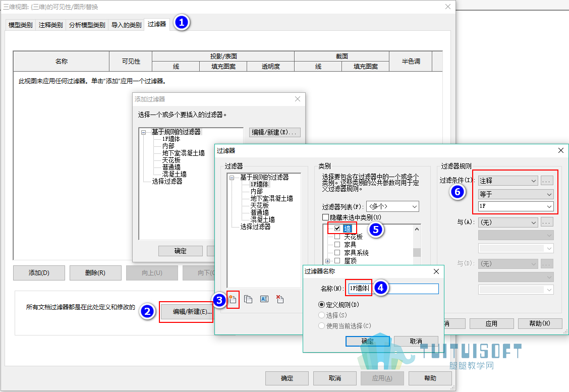Select the 过滤器 tab
The height and width of the screenshot is (392, 569).
pyautogui.click(x=157, y=24)
